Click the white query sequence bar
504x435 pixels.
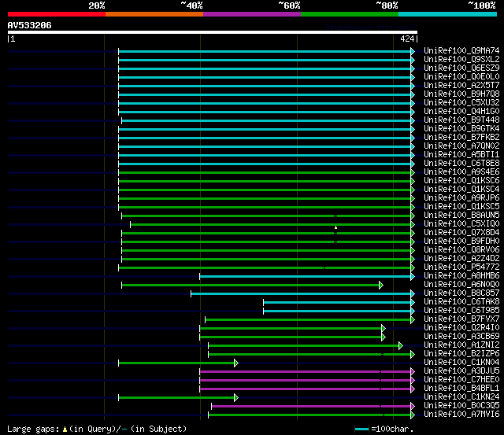coord(213,32)
